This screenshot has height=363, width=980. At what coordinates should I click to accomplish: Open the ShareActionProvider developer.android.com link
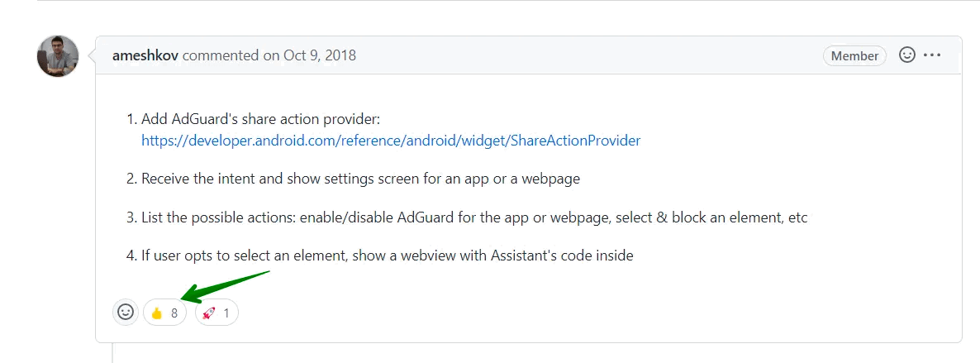click(x=391, y=141)
